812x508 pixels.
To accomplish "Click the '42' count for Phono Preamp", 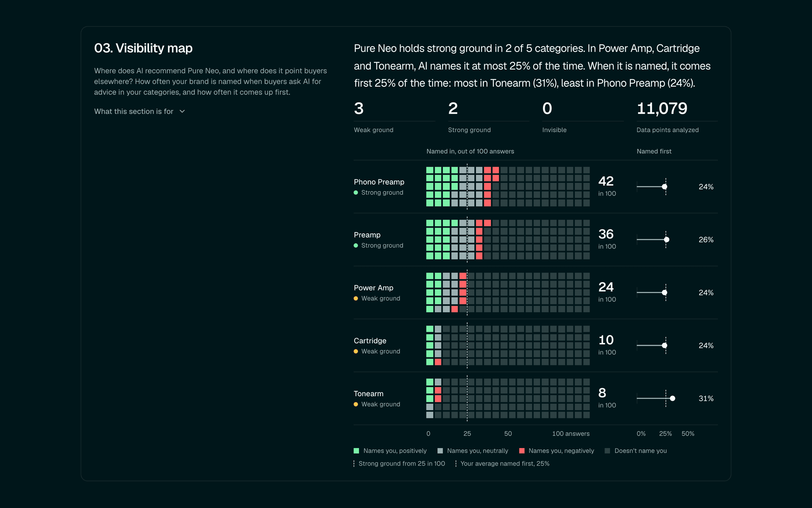I will click(606, 181).
